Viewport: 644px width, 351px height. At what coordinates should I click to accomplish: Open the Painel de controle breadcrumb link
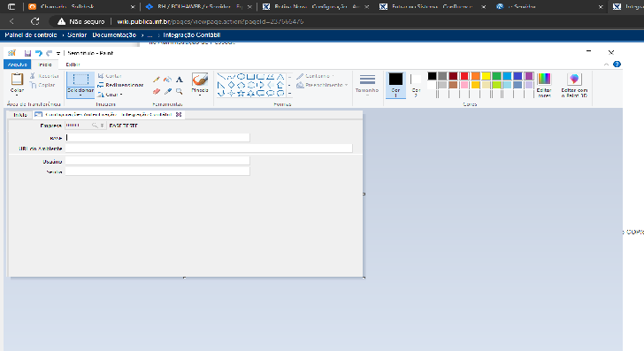(31, 34)
